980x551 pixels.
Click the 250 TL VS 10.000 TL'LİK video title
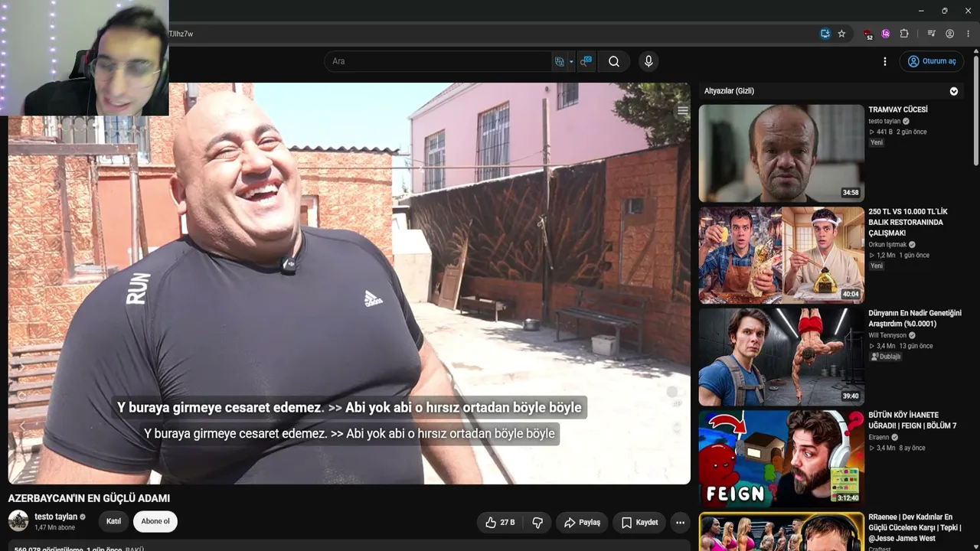[908, 222]
